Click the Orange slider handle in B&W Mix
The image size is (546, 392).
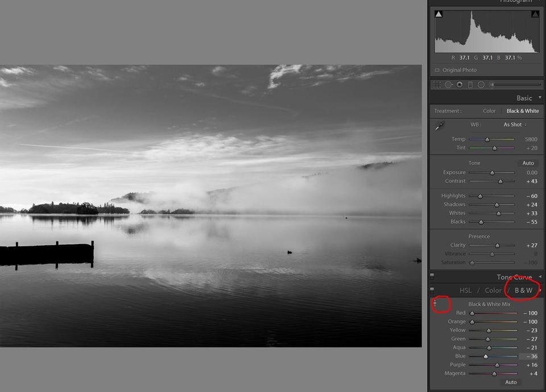pos(472,322)
